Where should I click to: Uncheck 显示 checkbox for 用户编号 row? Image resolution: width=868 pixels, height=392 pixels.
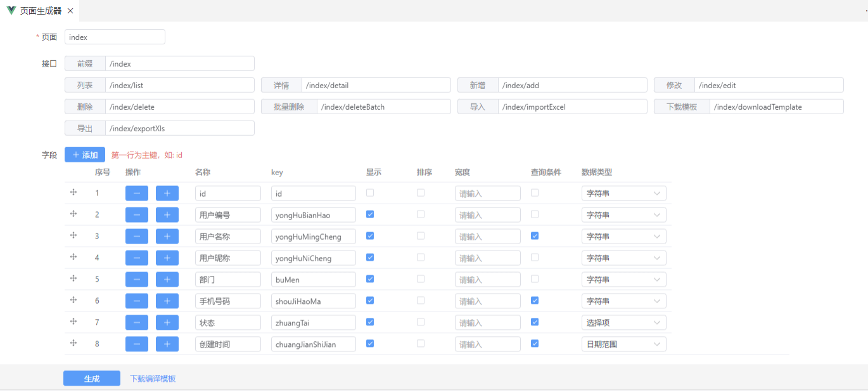(370, 214)
